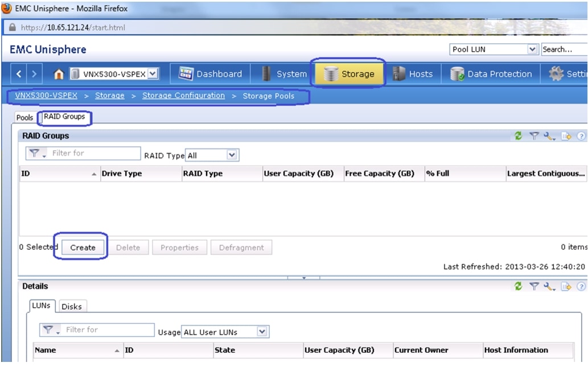Click the filter funnel icon in RAID Groups header
The image size is (588, 379).
(534, 135)
